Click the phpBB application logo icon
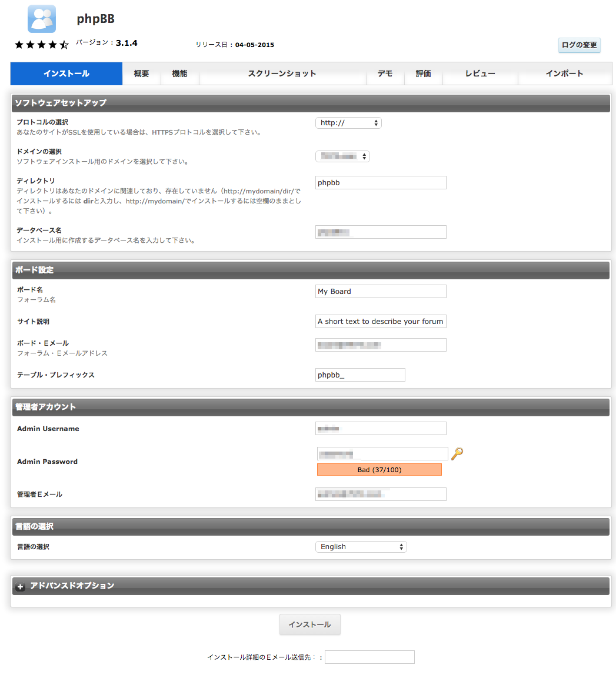The width and height of the screenshot is (616, 675). click(x=42, y=19)
